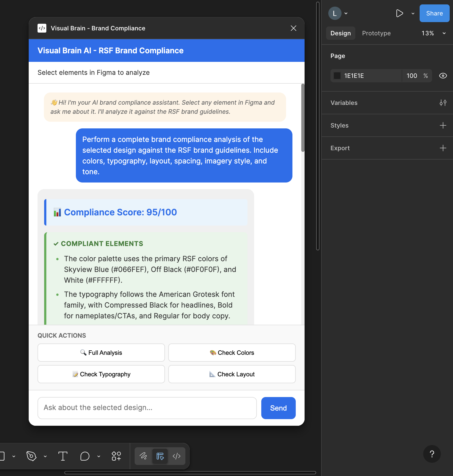Click the assistant greeting message bubble

[x=165, y=107]
